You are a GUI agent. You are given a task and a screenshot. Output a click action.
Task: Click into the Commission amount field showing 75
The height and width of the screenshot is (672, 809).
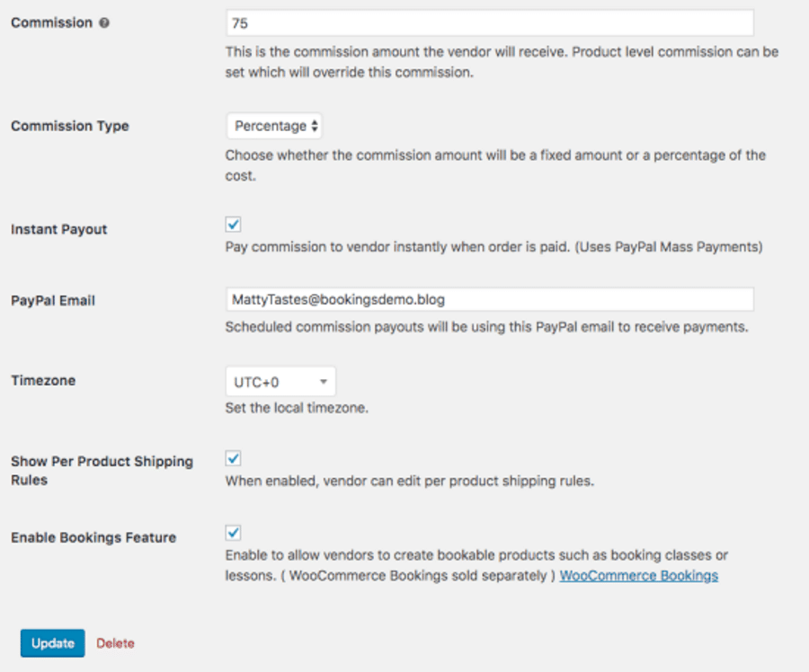tap(489, 22)
